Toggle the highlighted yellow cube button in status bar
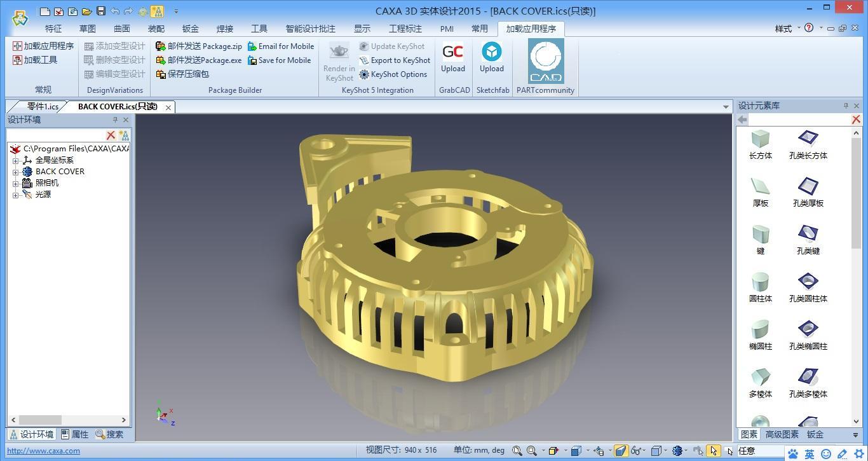The image size is (868, 461). point(620,451)
